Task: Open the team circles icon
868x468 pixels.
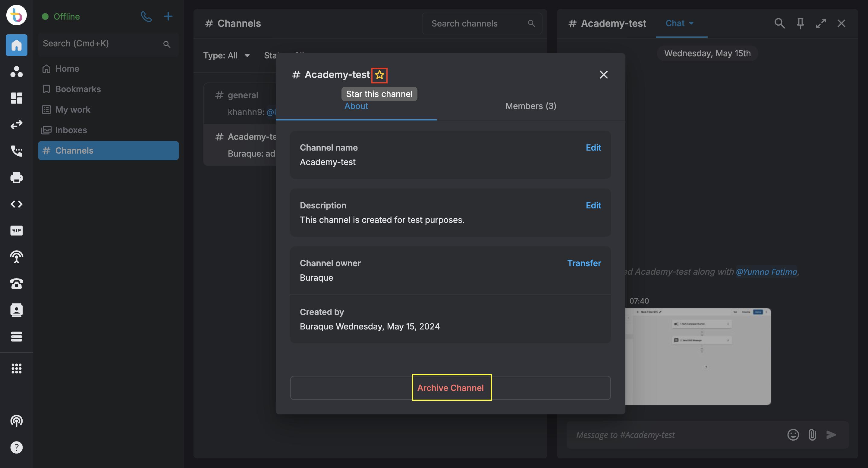Action: point(17,72)
